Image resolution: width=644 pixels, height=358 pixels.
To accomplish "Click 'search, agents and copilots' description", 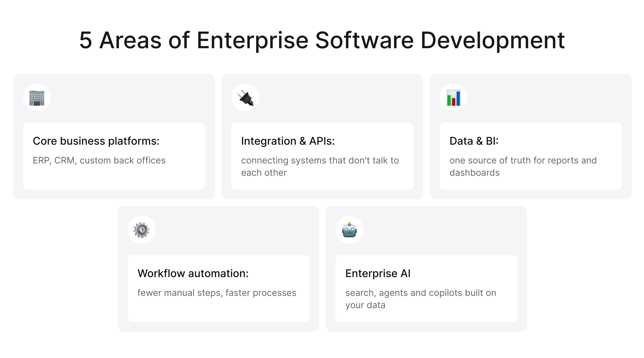I will tap(421, 299).
